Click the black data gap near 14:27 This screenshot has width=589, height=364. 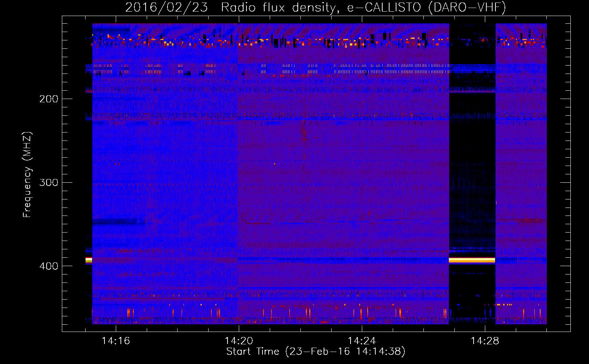[x=472, y=174]
